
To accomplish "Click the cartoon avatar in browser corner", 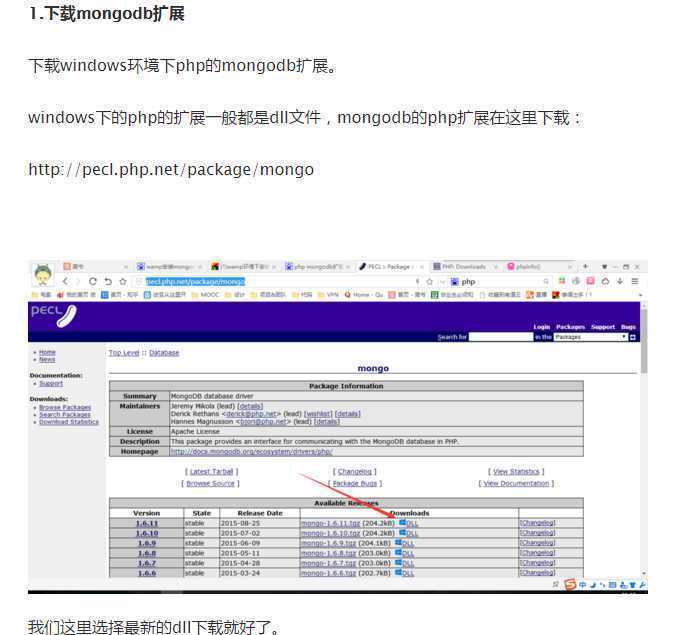I will click(43, 275).
